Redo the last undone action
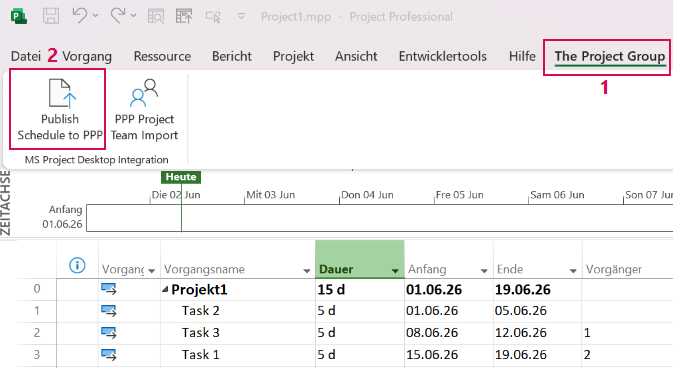The image size is (673, 368). (118, 16)
